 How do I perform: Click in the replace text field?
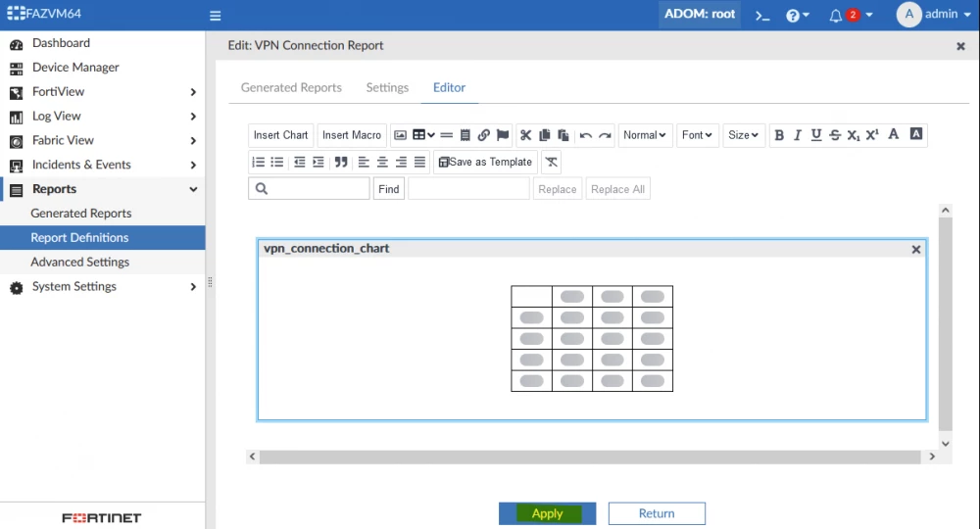pos(468,189)
